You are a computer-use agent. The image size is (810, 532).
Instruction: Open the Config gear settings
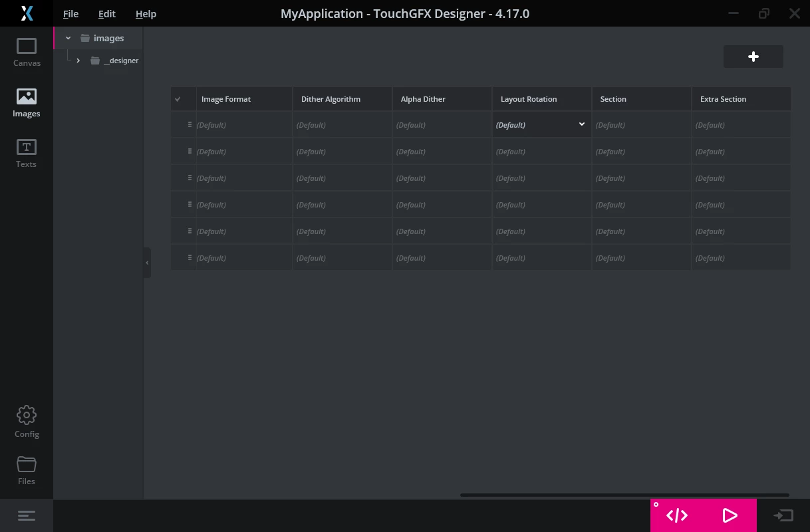[x=27, y=422]
